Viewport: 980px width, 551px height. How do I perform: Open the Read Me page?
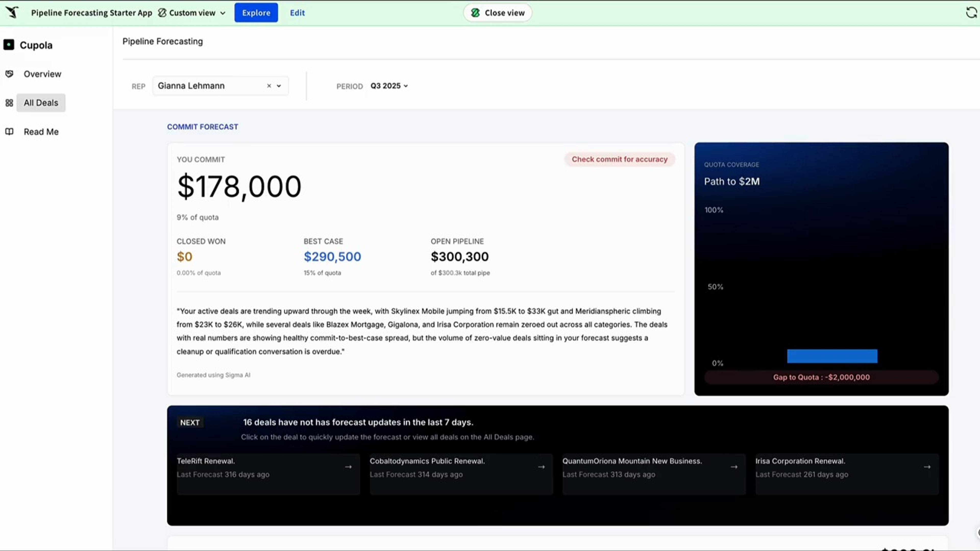(x=41, y=132)
